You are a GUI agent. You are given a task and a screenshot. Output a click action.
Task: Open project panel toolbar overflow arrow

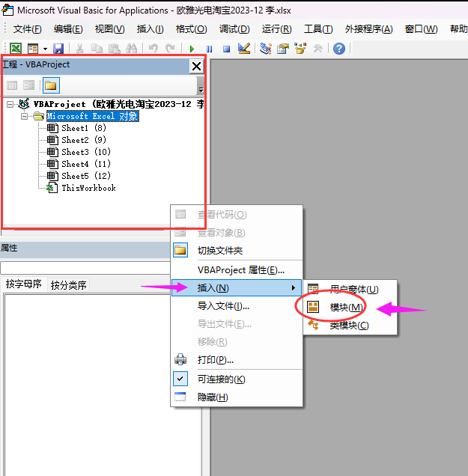pos(201,85)
